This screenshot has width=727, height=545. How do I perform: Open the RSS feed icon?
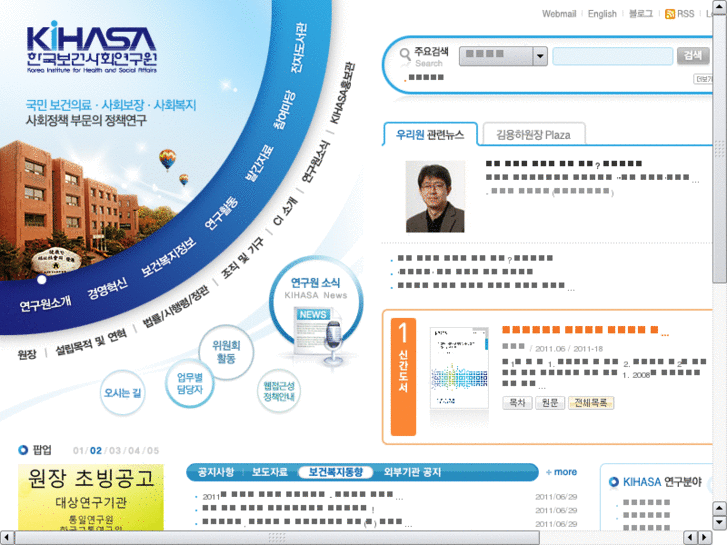(x=670, y=14)
